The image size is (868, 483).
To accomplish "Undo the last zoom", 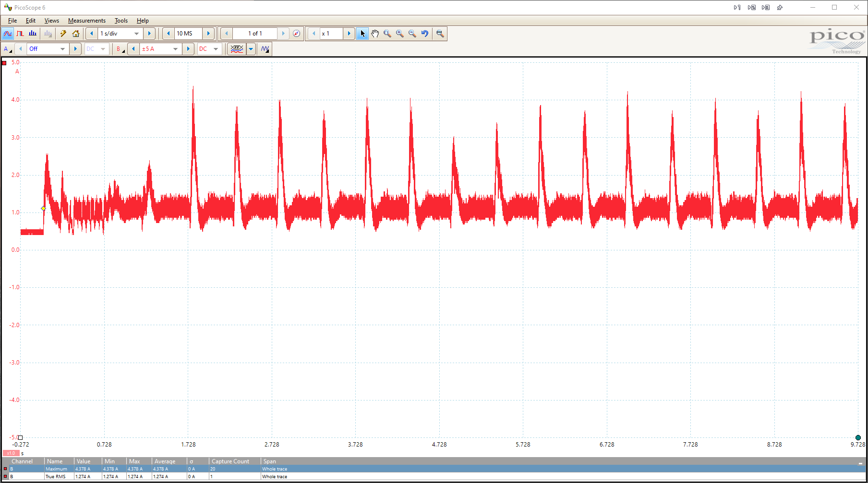I will point(425,34).
